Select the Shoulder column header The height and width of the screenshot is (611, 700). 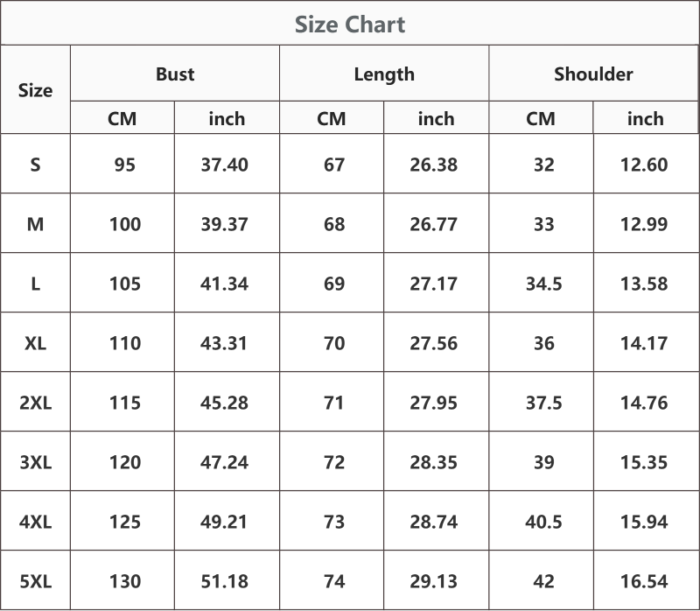(x=593, y=74)
